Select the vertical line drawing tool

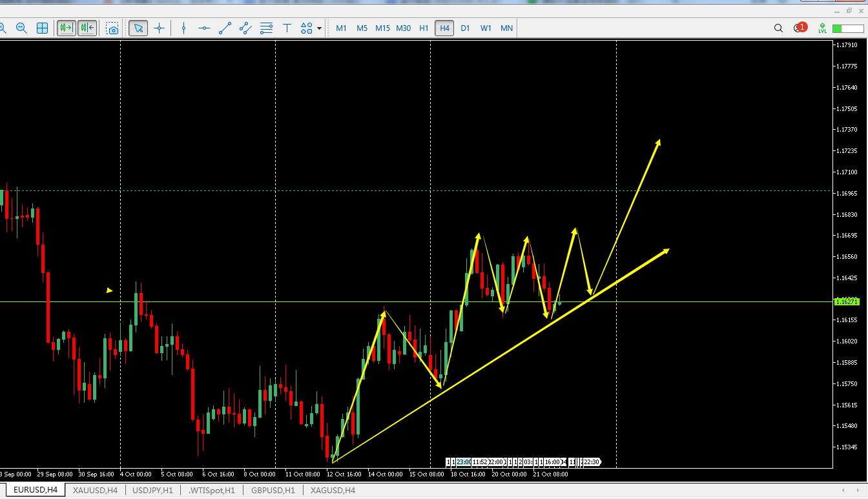click(x=184, y=28)
